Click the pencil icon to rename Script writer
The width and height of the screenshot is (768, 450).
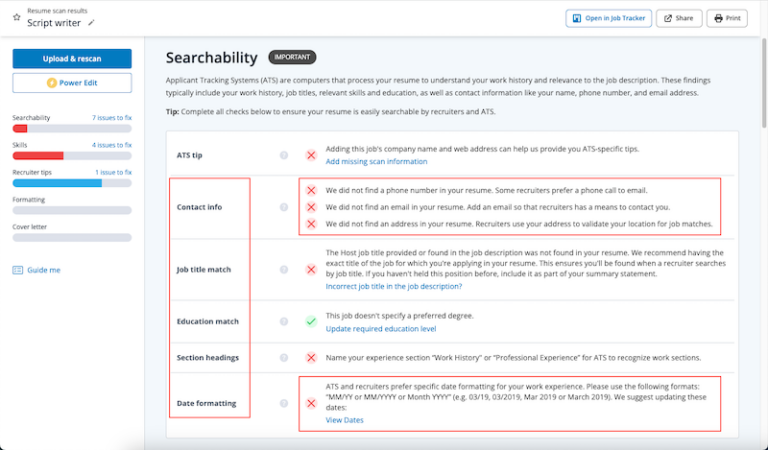92,22
